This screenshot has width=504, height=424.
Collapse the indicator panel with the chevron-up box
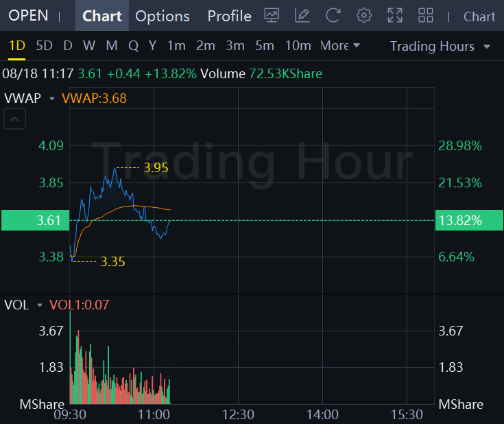tap(14, 119)
